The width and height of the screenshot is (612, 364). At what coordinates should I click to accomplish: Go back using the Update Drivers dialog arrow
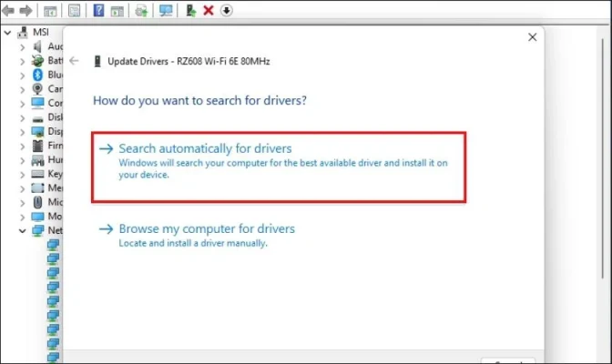click(75, 61)
